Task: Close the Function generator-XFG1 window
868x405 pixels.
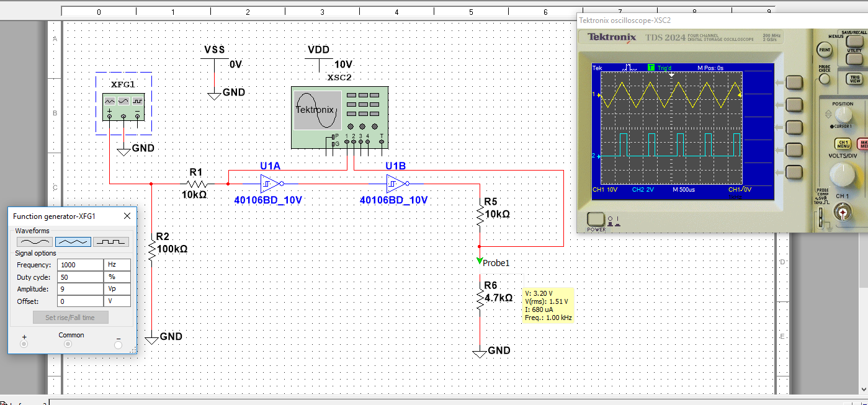Action: [x=127, y=216]
